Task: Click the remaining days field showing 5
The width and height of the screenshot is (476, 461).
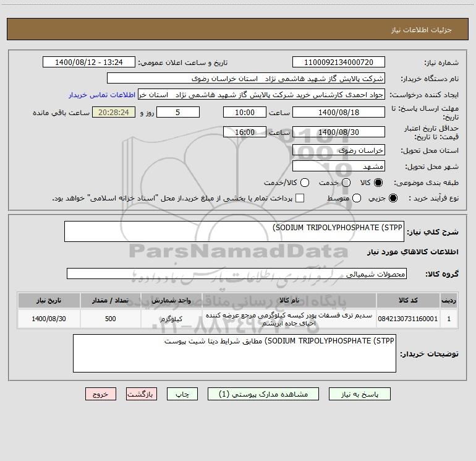Action: coord(178,112)
